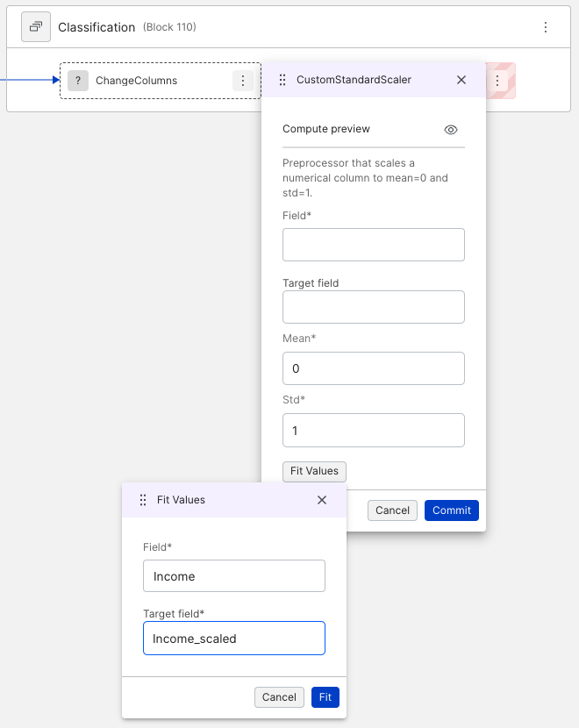Click the Target field input in CustomStandardScaler

click(x=374, y=307)
